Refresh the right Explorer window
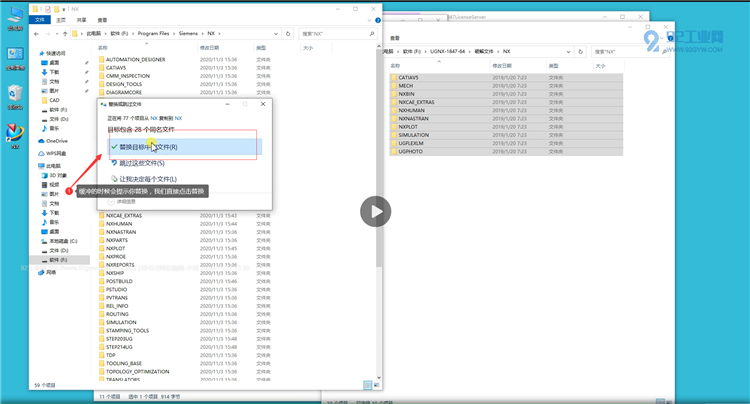 (x=580, y=52)
